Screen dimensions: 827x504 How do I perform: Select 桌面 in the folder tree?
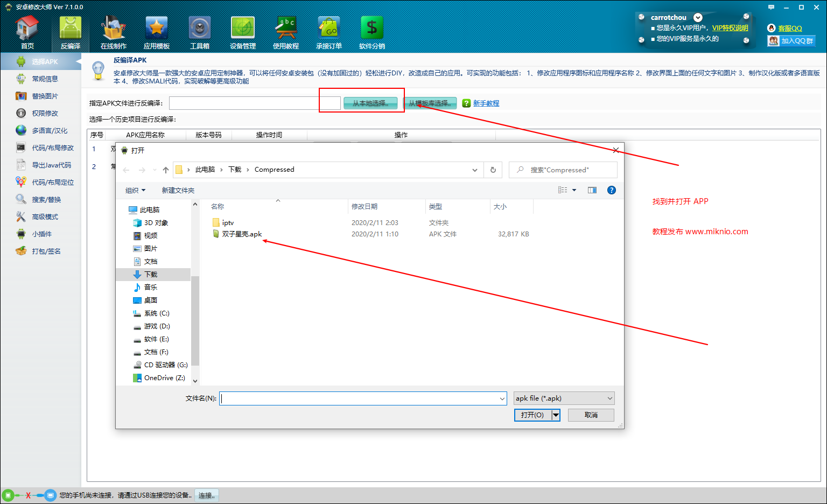(150, 300)
